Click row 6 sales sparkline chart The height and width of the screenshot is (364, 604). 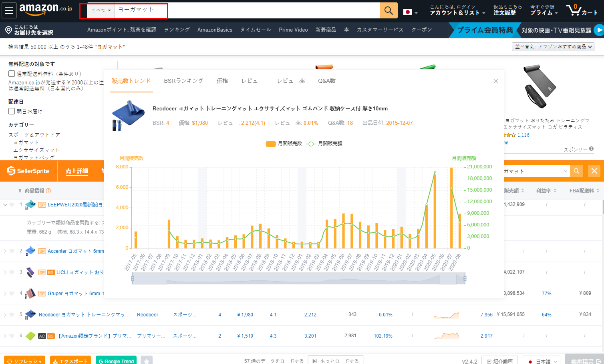(447, 336)
